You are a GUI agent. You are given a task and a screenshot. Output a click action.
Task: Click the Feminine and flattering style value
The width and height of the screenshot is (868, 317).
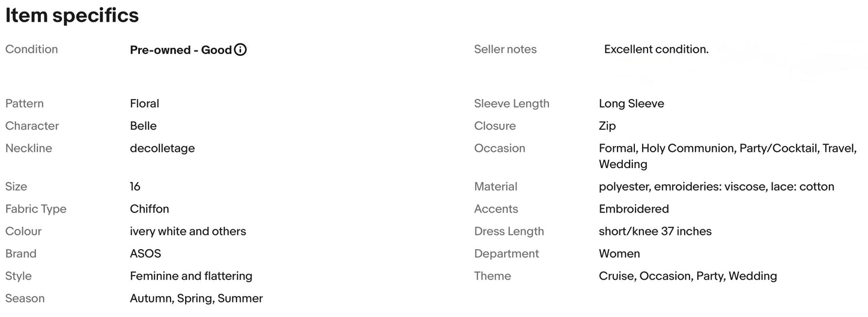tap(191, 276)
